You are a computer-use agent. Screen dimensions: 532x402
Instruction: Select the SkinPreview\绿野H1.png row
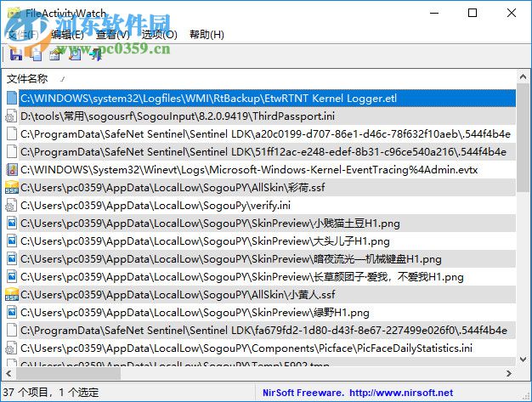(x=267, y=313)
